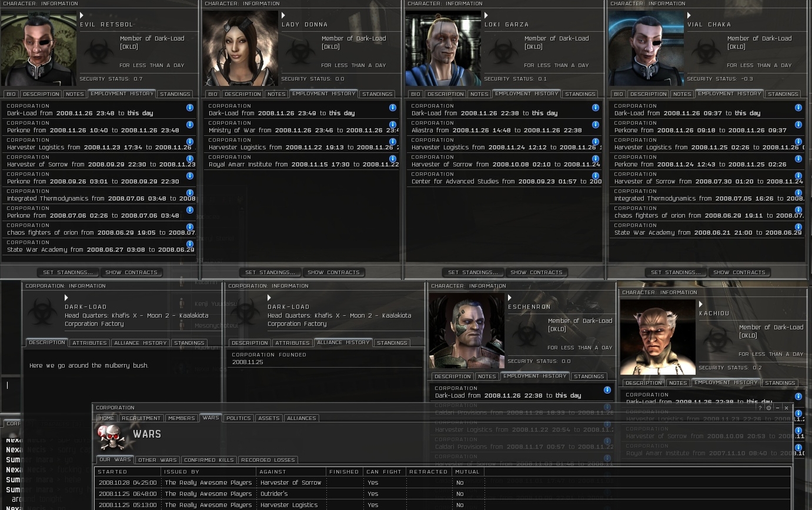Expand the arrow menu above Evil Retsbol's name
Screen dimensions: 812x510
pos(82,16)
